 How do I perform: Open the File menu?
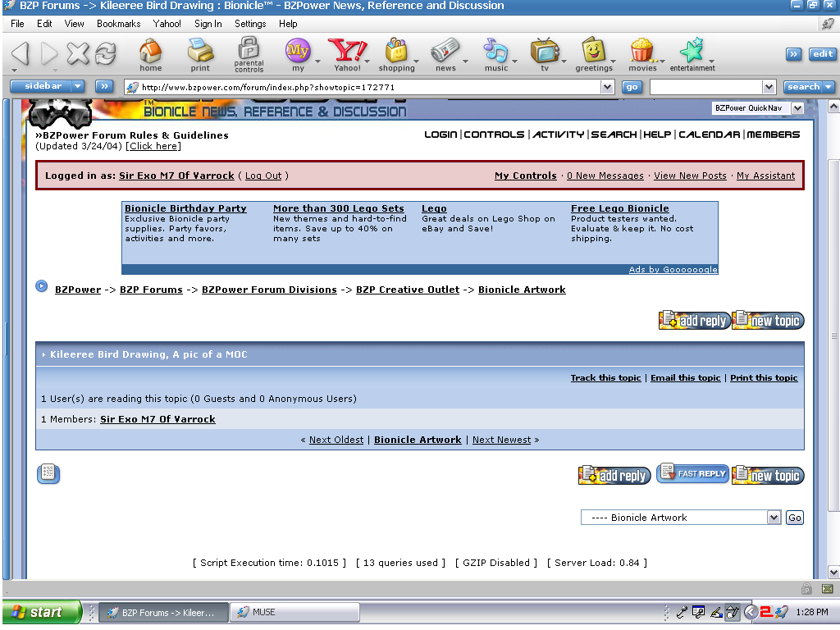[x=17, y=24]
